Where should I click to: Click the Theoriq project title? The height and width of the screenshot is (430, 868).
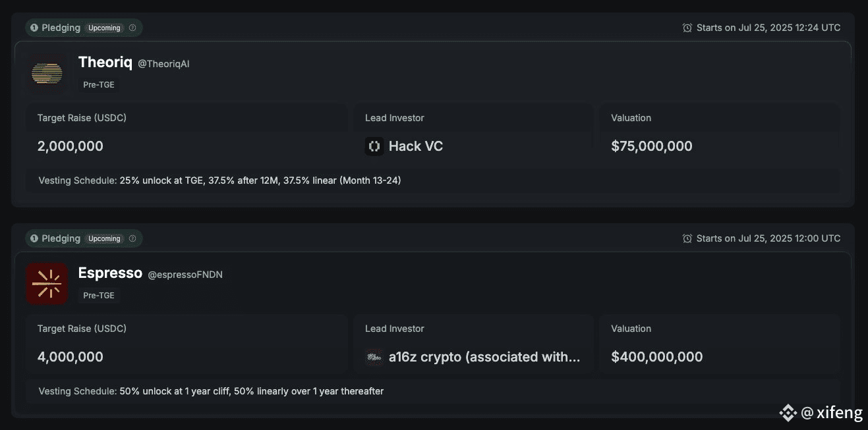105,63
